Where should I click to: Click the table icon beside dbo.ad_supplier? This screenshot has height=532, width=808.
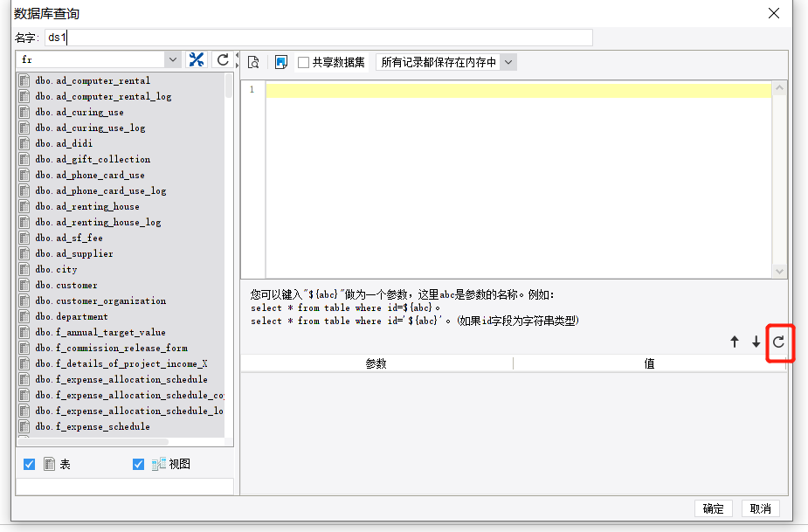pyautogui.click(x=24, y=253)
